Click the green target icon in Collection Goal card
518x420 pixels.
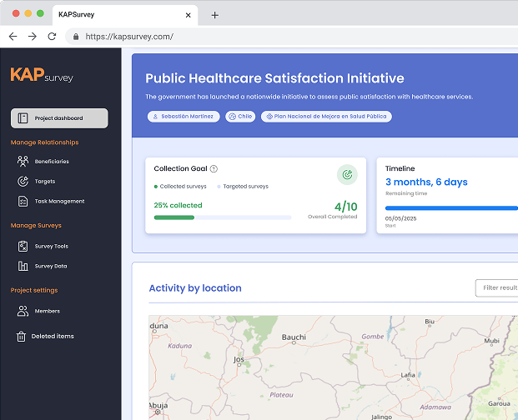tap(347, 174)
